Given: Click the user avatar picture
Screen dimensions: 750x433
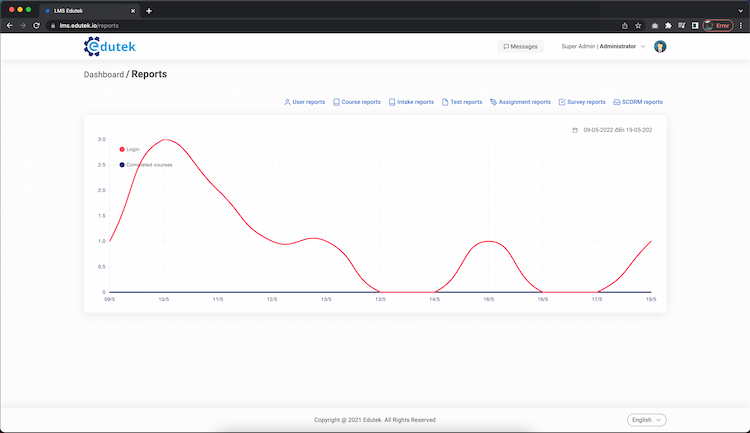Looking at the screenshot, I should point(660,46).
